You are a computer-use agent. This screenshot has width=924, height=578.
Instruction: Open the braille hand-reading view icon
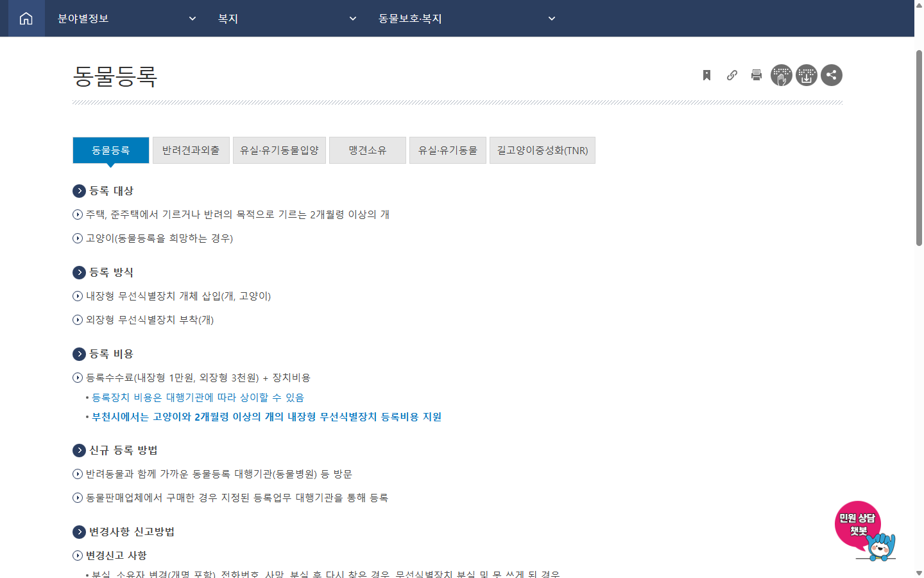782,75
